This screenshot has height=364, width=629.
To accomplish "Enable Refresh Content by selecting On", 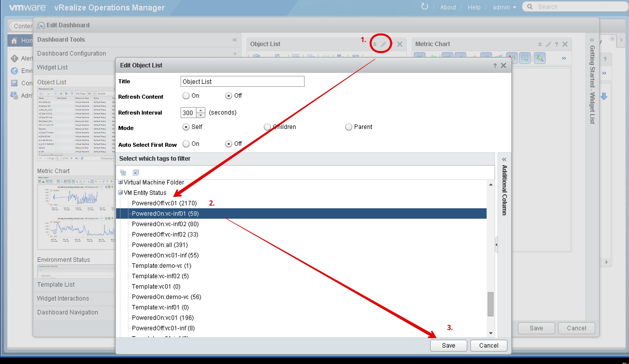I will [186, 95].
